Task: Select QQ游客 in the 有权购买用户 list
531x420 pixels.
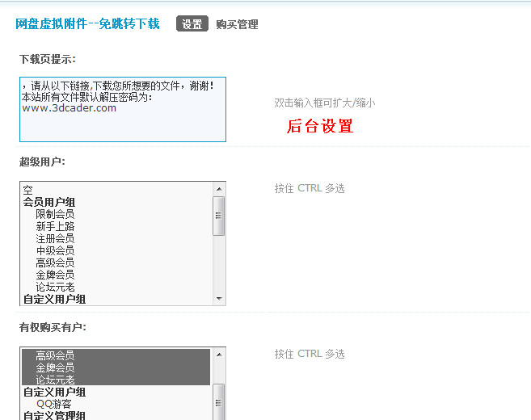Action: 116,404
